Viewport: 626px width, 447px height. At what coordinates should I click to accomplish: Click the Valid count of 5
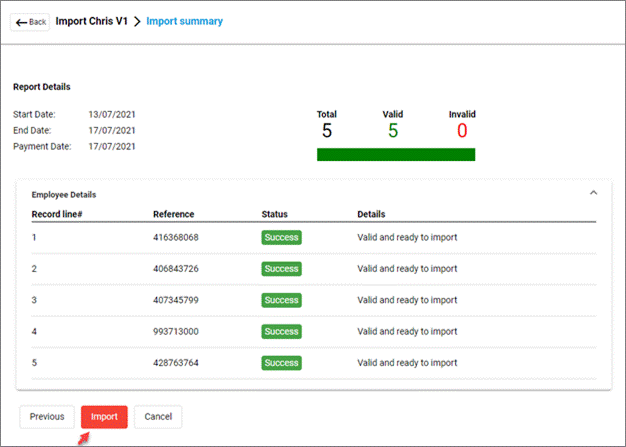tap(393, 131)
